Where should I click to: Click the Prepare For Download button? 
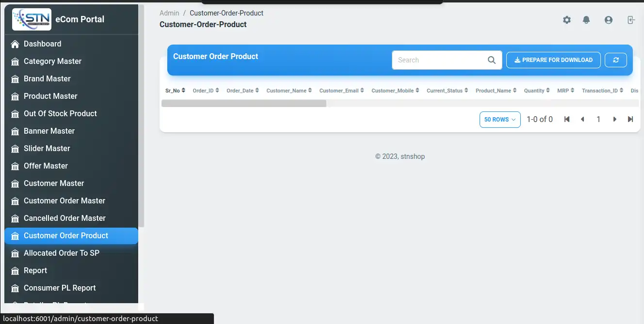(x=553, y=60)
